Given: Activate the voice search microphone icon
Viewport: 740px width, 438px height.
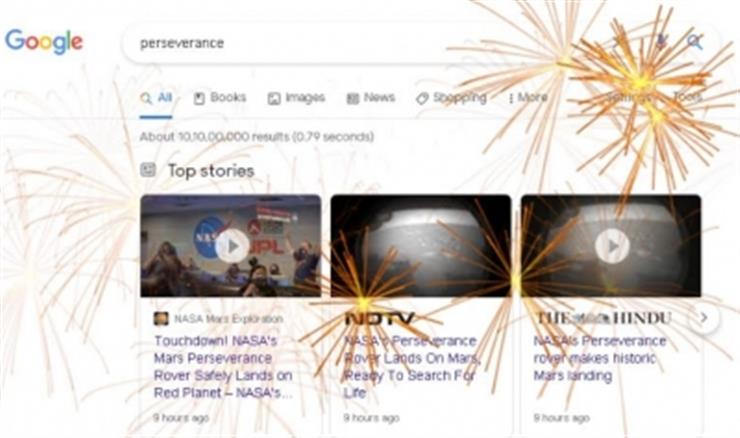Looking at the screenshot, I should coord(662,42).
